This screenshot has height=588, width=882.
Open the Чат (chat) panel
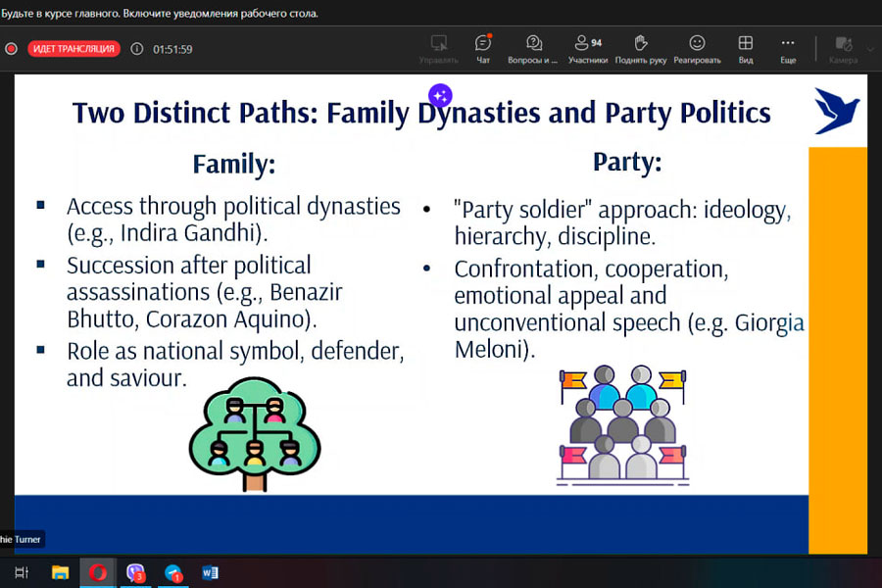[x=482, y=48]
